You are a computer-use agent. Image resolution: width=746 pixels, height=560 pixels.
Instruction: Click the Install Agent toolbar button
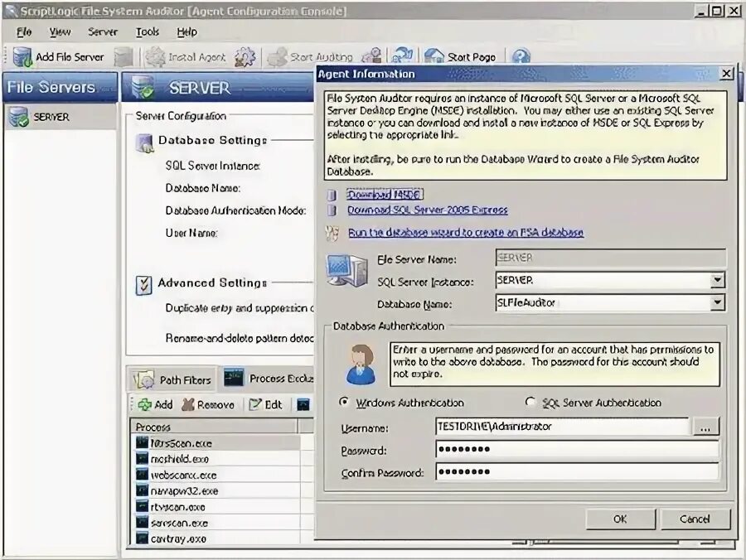tap(186, 57)
